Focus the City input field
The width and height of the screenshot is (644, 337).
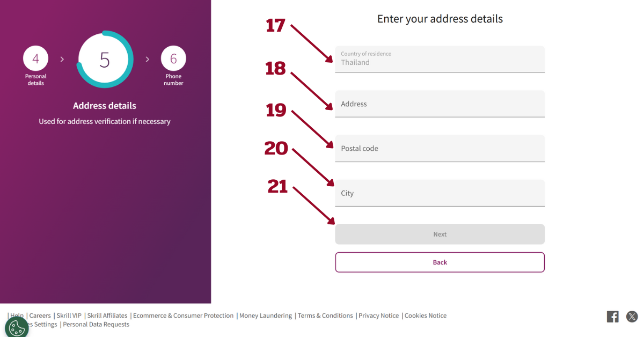click(x=440, y=193)
